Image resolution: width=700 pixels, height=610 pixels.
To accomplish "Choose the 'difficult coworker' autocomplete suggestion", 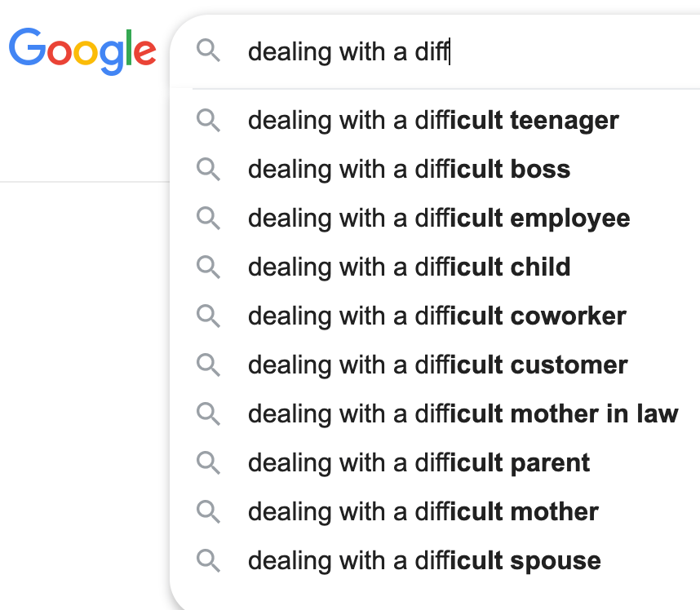I will click(x=437, y=316).
